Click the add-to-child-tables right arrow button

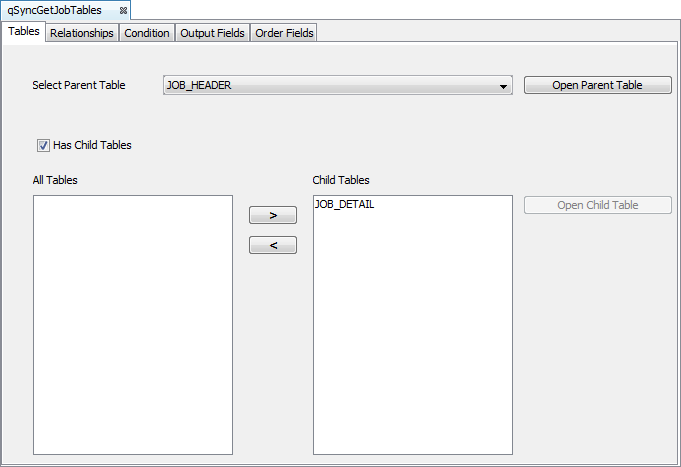(x=273, y=215)
